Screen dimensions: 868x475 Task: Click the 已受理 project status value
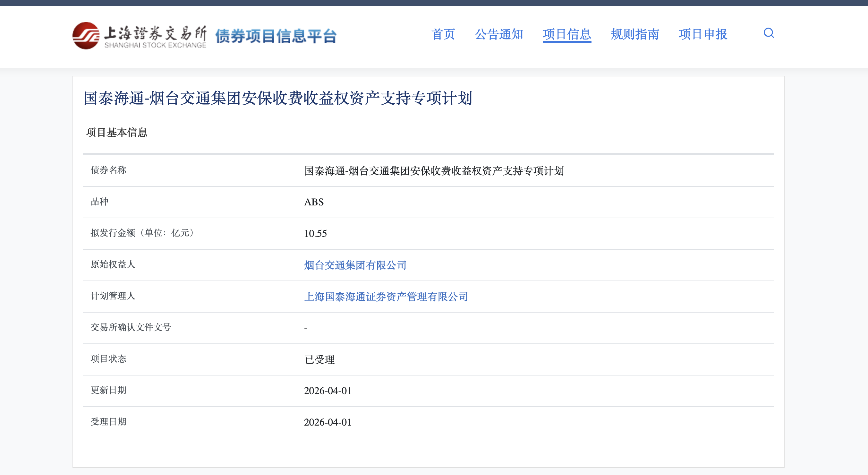(x=319, y=360)
